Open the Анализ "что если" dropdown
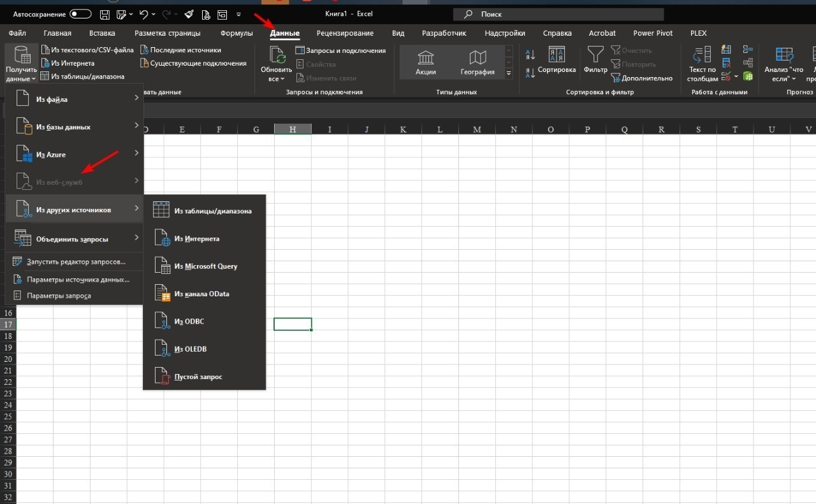 point(784,64)
